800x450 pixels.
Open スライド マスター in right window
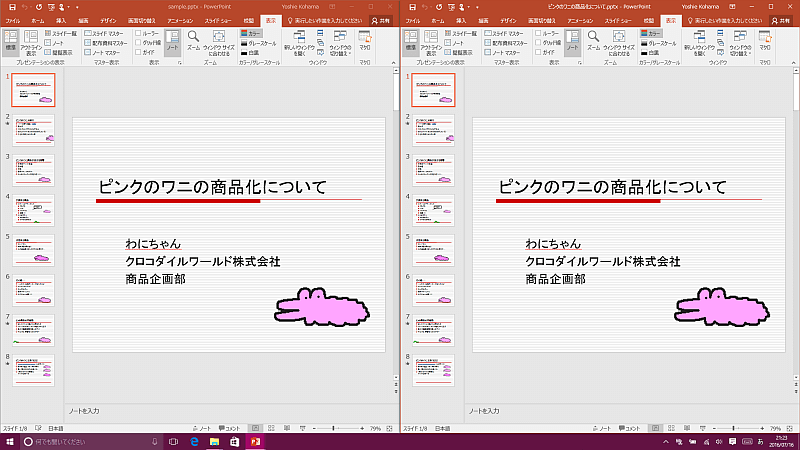tap(504, 33)
